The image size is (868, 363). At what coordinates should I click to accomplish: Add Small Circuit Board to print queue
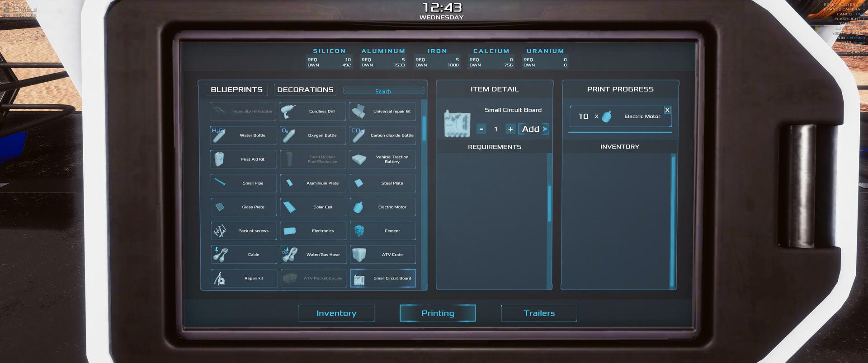coord(534,129)
